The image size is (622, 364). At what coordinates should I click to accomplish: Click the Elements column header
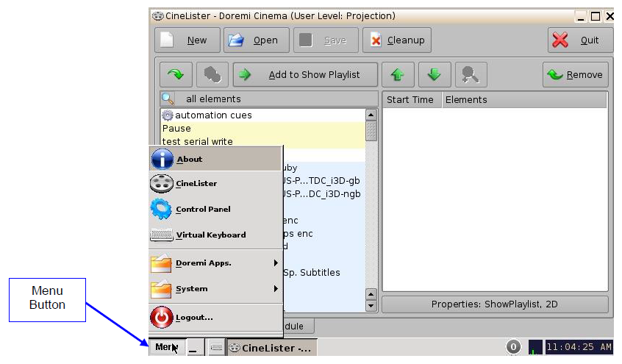[x=524, y=99]
